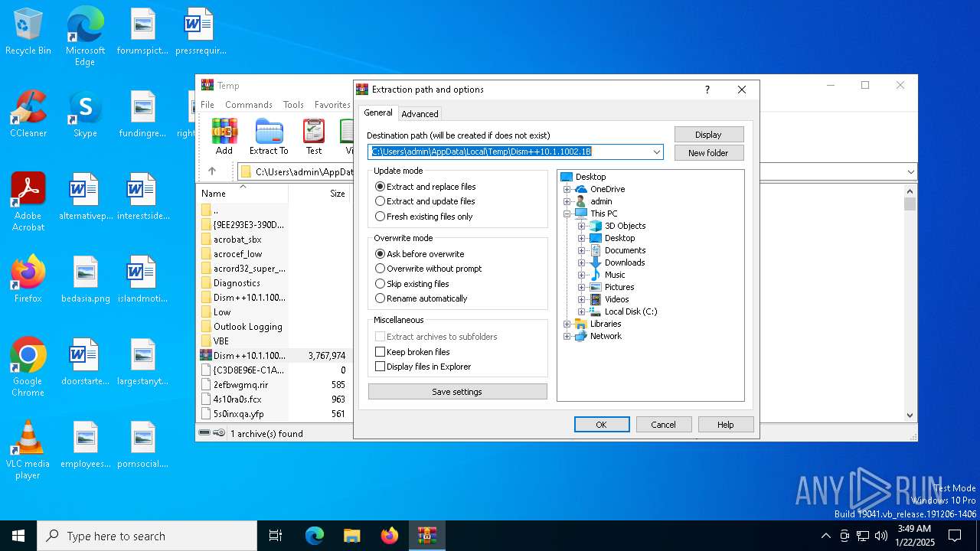
Task: Switch to the General tab
Action: (378, 112)
